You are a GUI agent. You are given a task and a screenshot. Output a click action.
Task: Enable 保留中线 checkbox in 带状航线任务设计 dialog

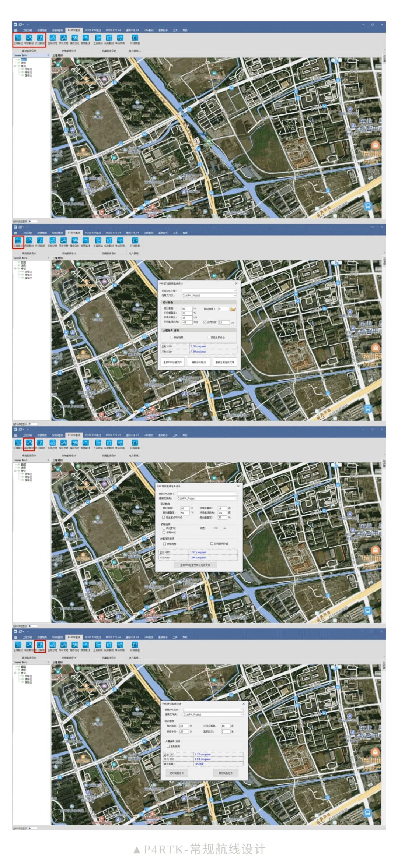click(x=164, y=532)
